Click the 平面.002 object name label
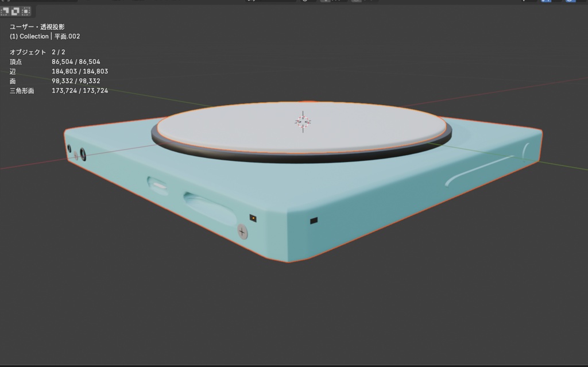588x367 pixels. [x=67, y=36]
